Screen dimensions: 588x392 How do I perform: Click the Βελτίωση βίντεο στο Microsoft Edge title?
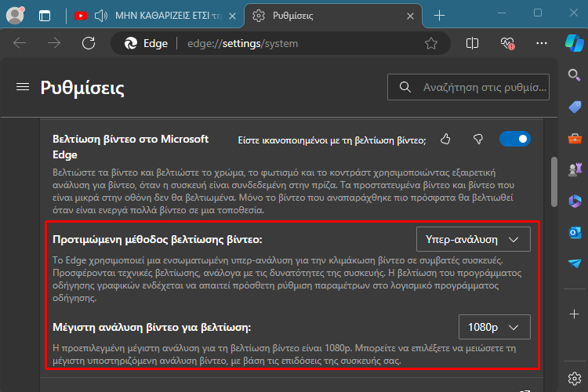[130, 147]
